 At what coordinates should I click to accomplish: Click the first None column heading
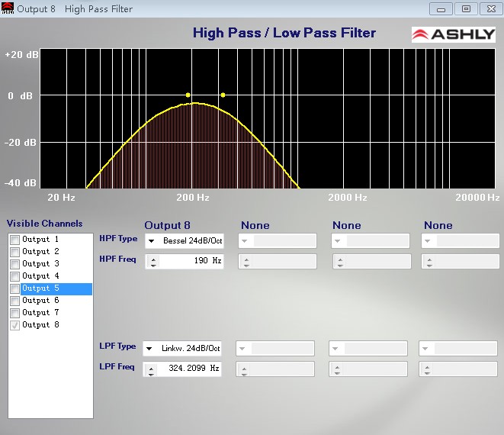pos(255,225)
